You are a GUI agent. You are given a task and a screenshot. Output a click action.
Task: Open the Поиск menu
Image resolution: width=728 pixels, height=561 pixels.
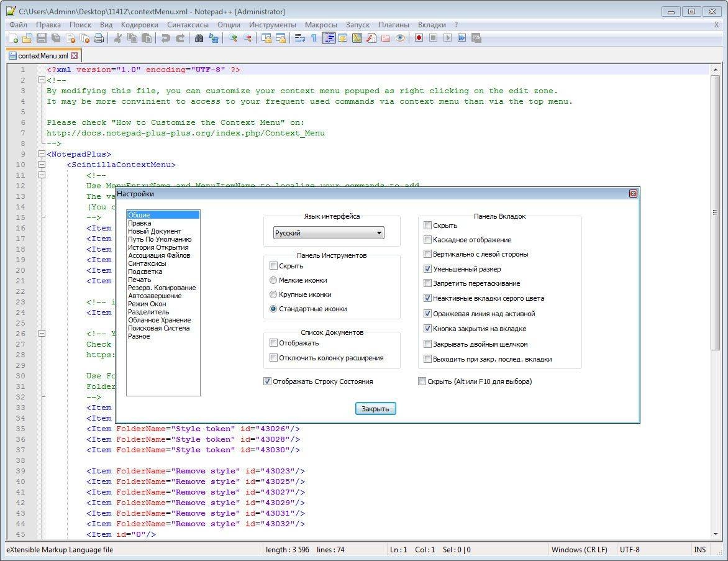(80, 25)
